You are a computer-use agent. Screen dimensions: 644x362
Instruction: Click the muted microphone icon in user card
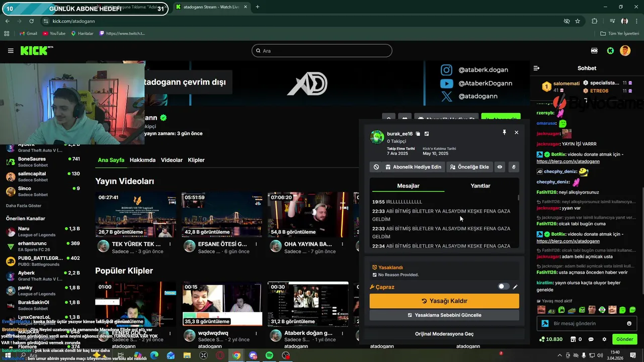point(513,167)
